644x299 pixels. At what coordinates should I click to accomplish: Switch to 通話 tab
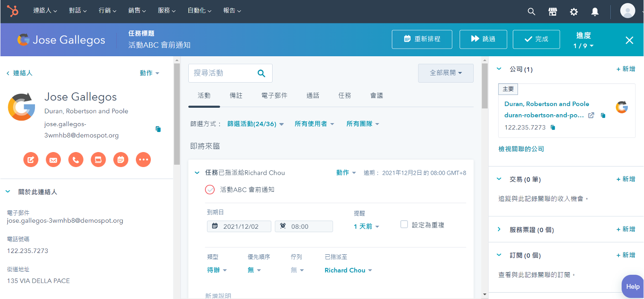tap(313, 96)
